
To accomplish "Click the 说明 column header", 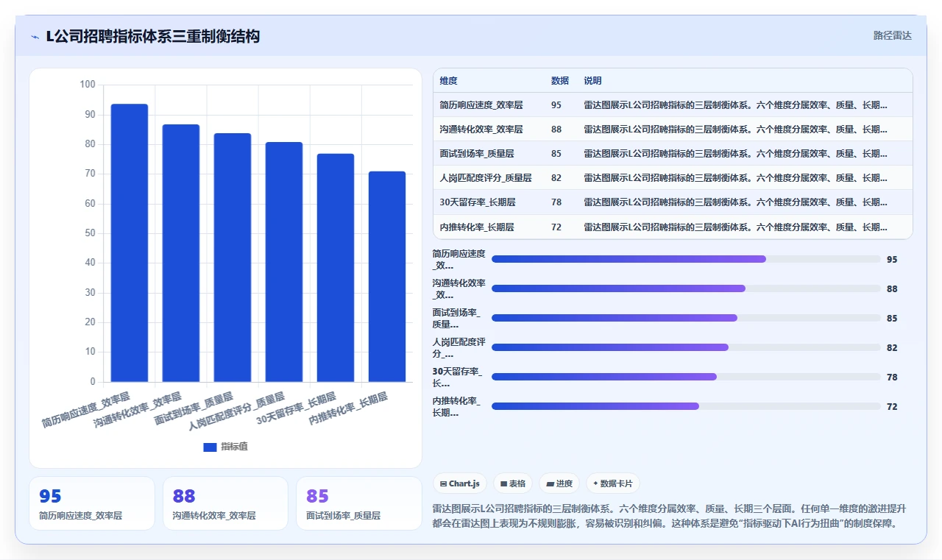I will tap(592, 81).
